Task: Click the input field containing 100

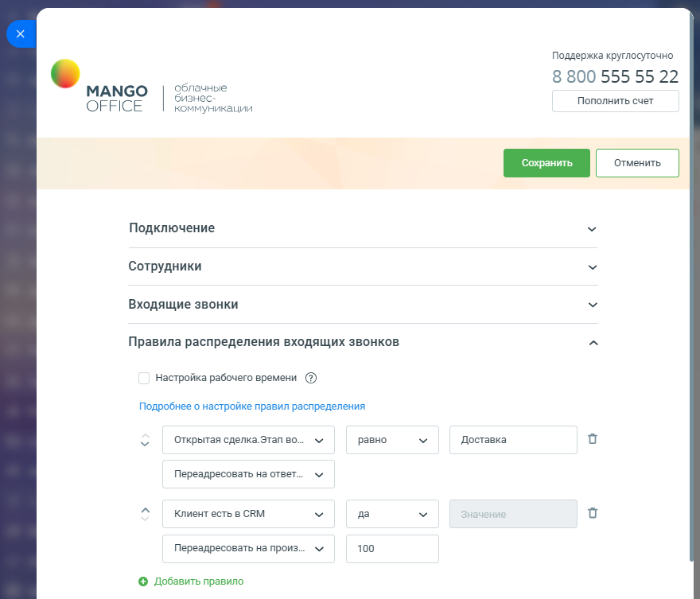Action: (x=392, y=549)
